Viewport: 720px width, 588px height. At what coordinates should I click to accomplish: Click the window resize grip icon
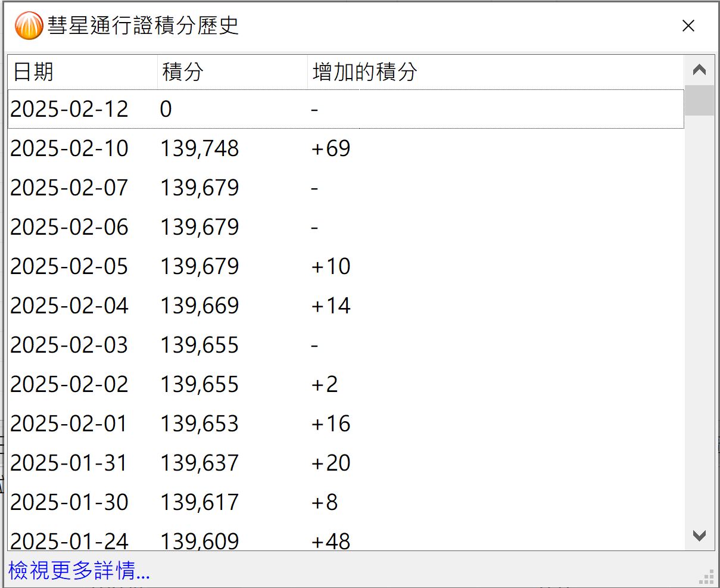[706, 575]
